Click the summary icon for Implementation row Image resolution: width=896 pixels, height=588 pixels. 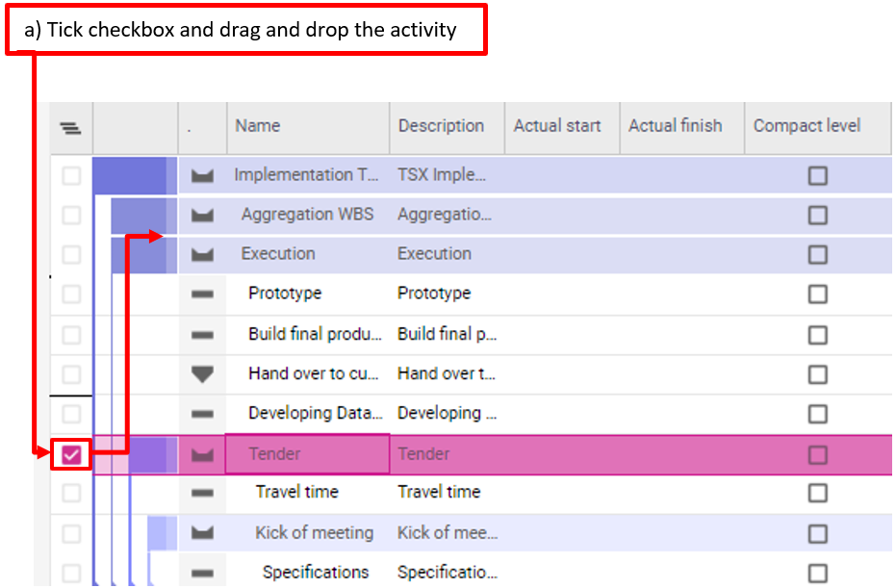pyautogui.click(x=202, y=175)
